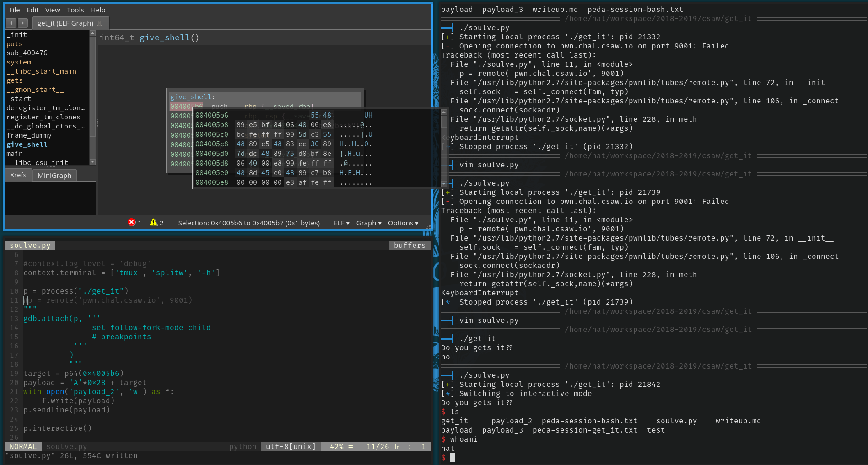Open the ELF view dropdown

(x=341, y=223)
